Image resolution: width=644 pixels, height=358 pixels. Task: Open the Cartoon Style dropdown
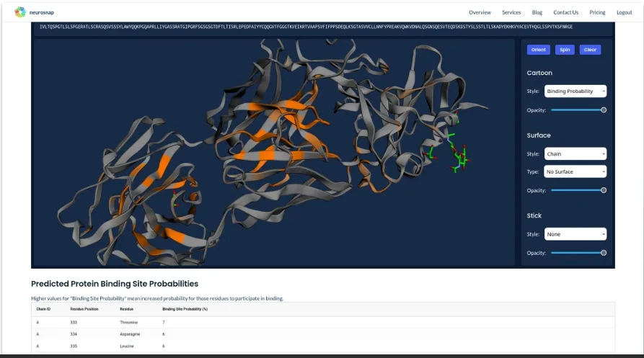point(575,91)
